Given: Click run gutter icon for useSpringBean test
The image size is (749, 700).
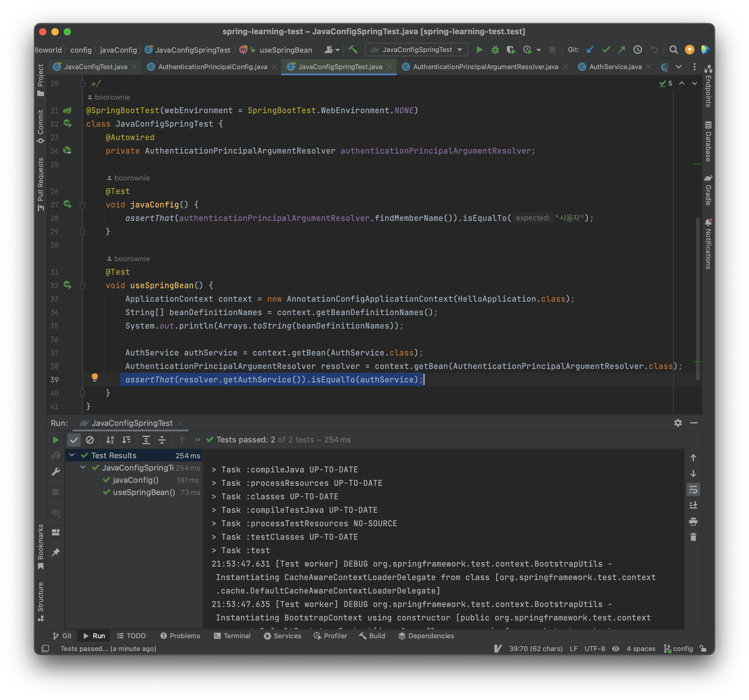Looking at the screenshot, I should click(68, 285).
